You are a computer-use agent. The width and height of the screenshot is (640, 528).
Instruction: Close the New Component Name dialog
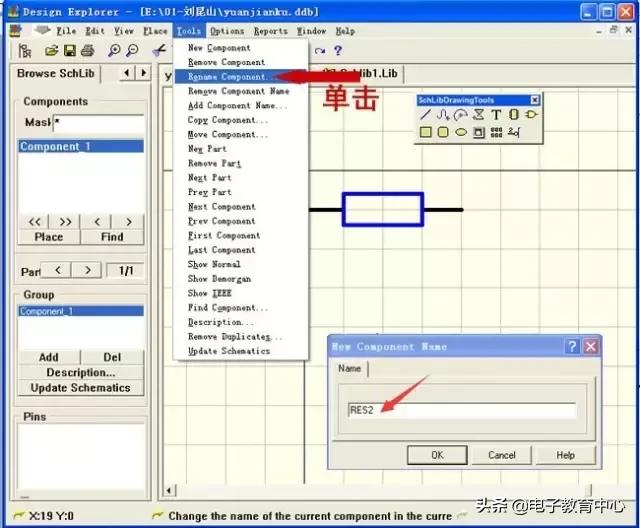point(590,346)
